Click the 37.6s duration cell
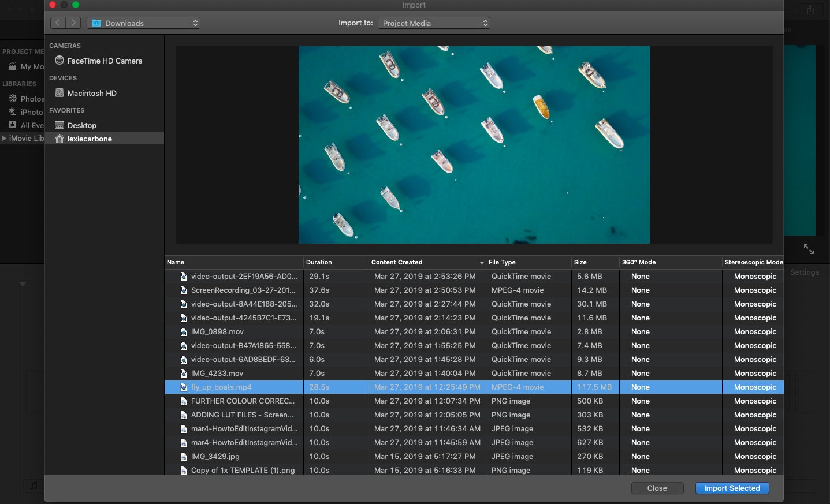The image size is (830, 504). tap(319, 290)
